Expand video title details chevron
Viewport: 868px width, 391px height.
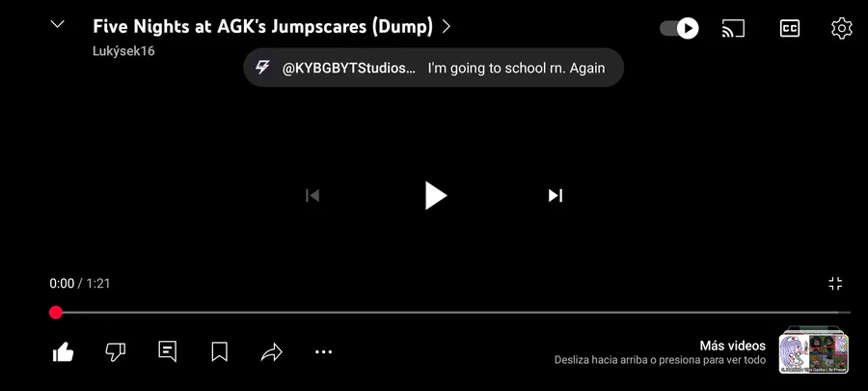[447, 26]
